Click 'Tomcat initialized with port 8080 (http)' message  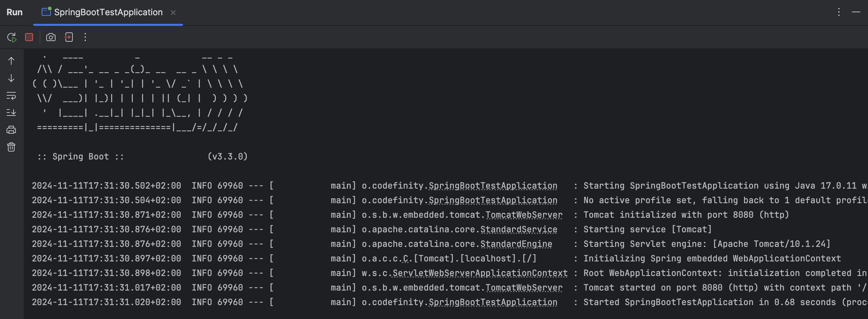point(687,215)
